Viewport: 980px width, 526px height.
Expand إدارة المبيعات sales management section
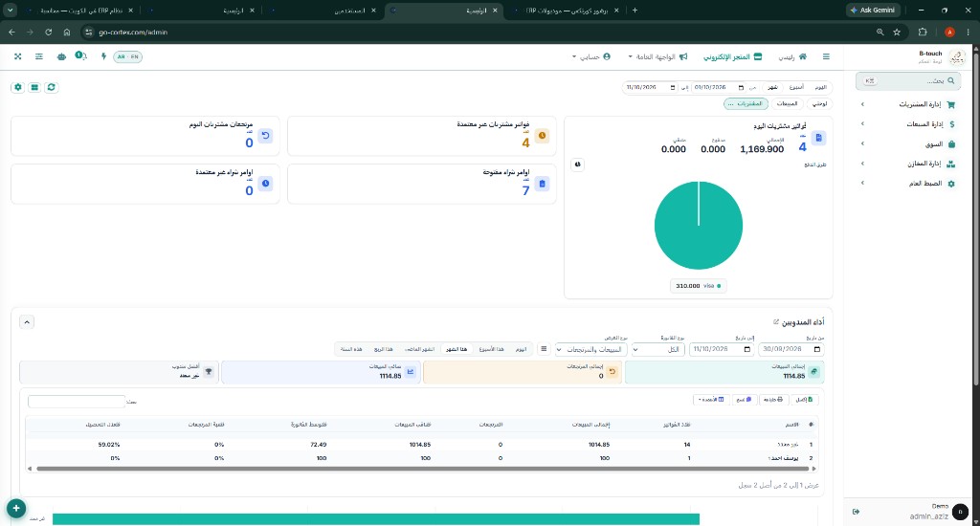[907, 124]
